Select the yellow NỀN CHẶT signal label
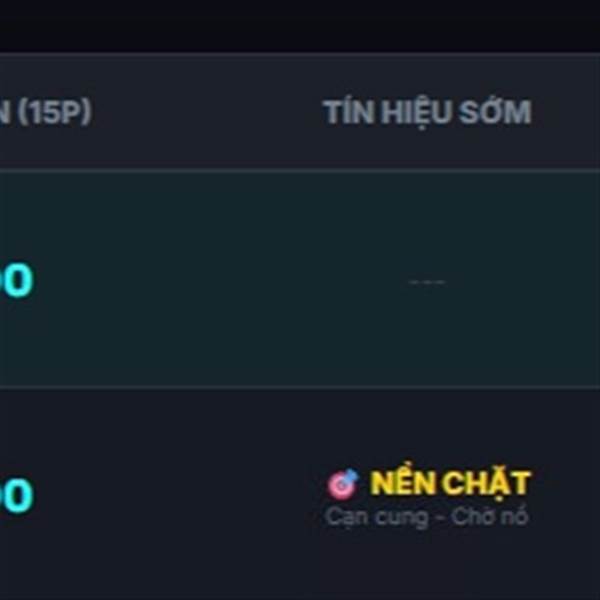This screenshot has width=600, height=600. click(x=449, y=484)
